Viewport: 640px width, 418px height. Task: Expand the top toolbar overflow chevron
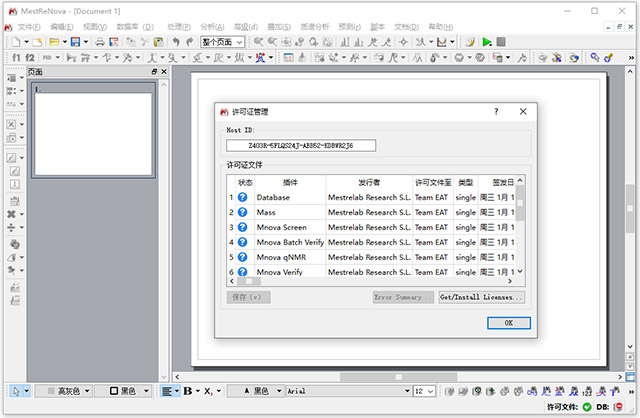[631, 58]
